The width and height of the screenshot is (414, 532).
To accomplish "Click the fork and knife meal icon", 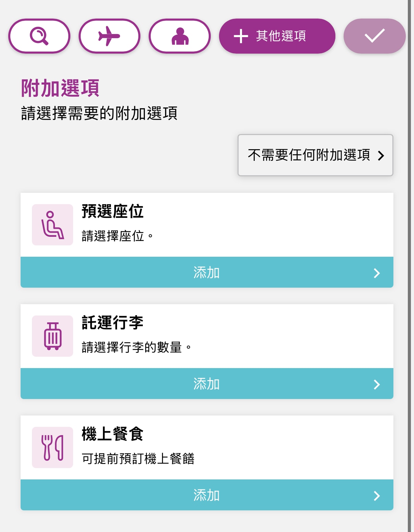I will pyautogui.click(x=53, y=447).
